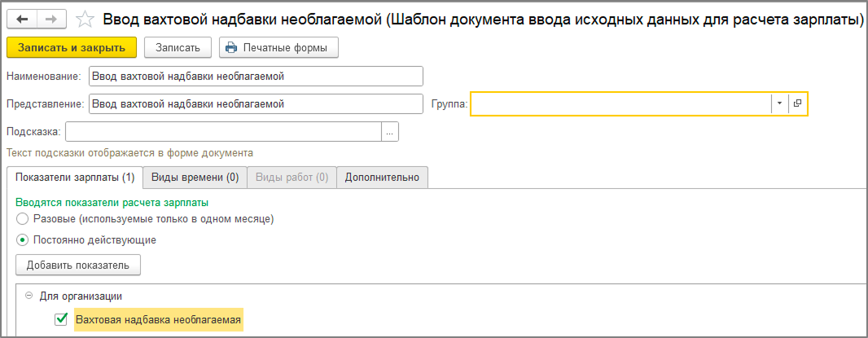Image resolution: width=868 pixels, height=338 pixels.
Task: Open the Группа dropdown list
Action: [x=779, y=103]
